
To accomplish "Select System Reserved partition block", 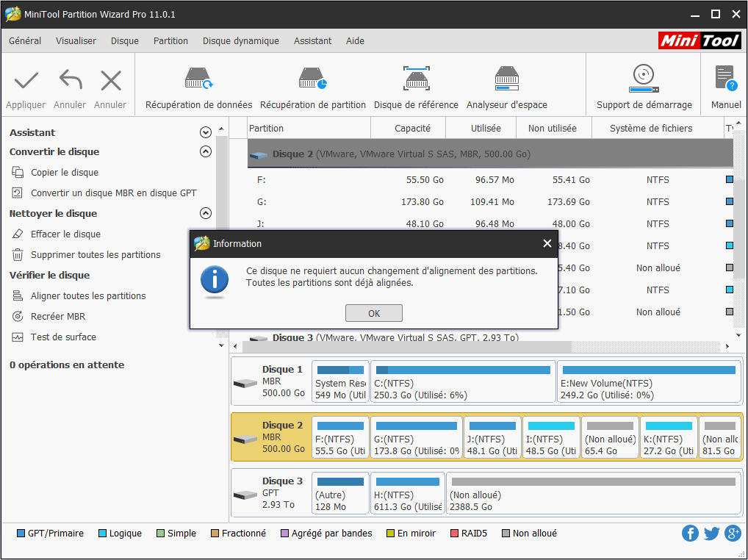I will click(341, 383).
